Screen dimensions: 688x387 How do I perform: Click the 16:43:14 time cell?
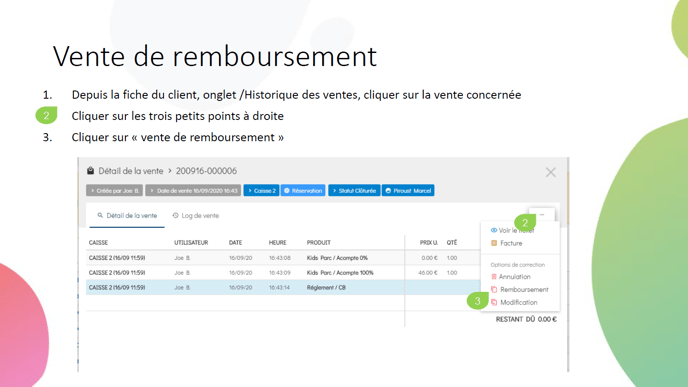[280, 287]
